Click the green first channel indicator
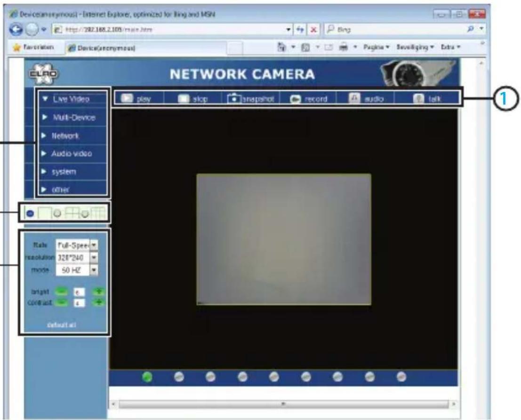This screenshot has width=521, height=420. (x=147, y=377)
